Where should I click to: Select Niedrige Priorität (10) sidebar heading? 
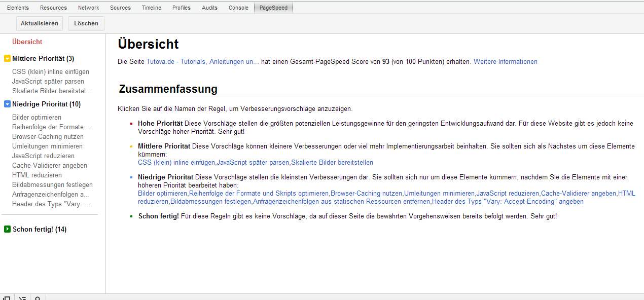46,104
